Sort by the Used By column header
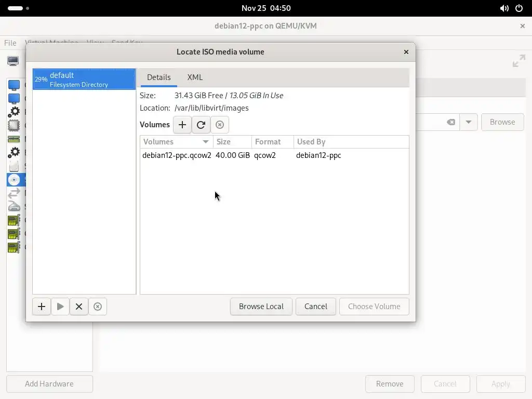Image resolution: width=532 pixels, height=399 pixels. [351, 142]
